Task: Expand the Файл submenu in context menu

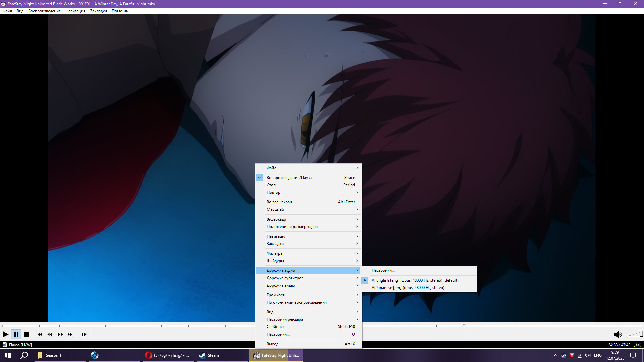Action: 309,168
